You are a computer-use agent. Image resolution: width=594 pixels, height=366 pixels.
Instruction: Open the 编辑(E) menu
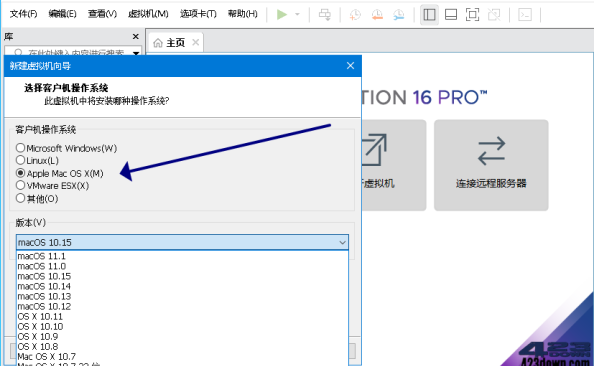click(63, 14)
